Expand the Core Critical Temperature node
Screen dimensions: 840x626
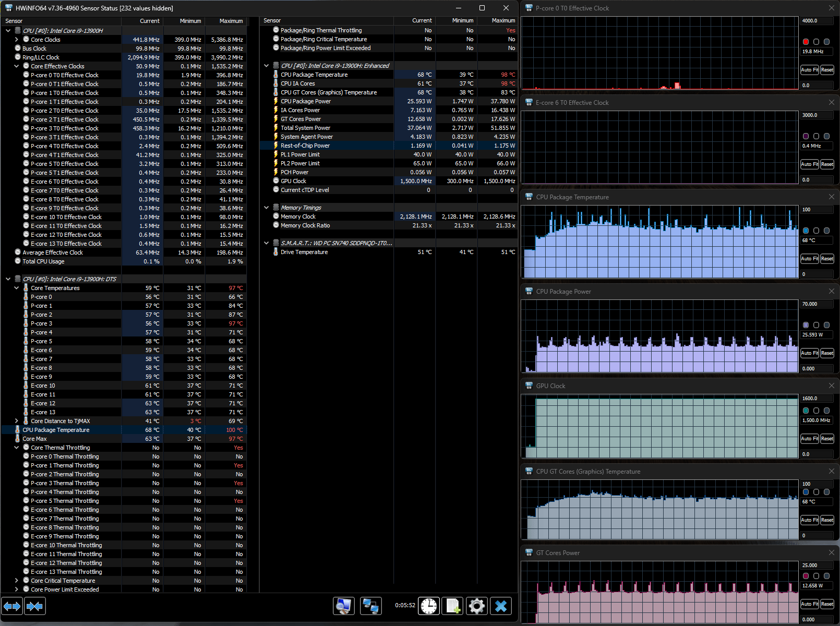[x=17, y=581]
